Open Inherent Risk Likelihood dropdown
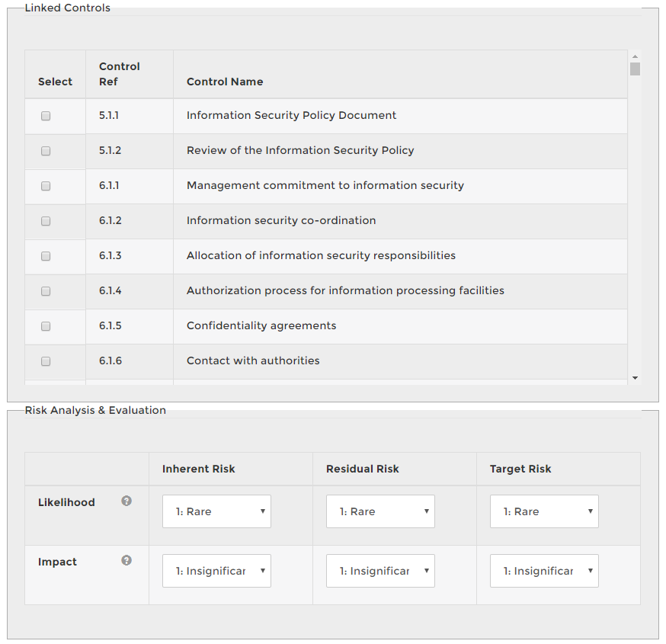This screenshot has width=666, height=644. pyautogui.click(x=216, y=511)
